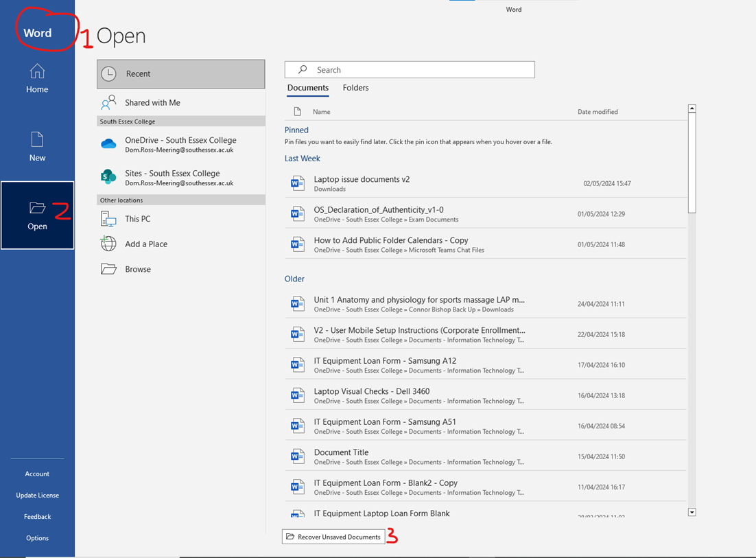Open Laptop Visual Checks - Dell 3460
The image size is (756, 558).
[486, 395]
